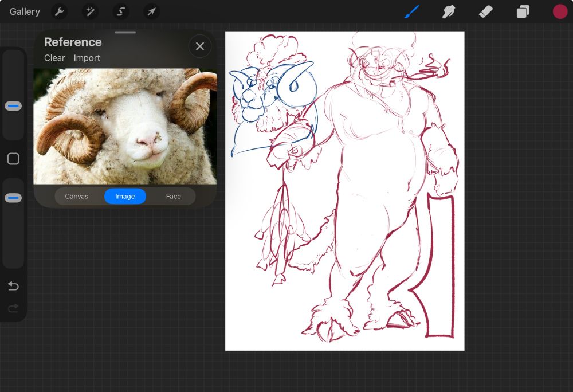This screenshot has width=573, height=392.
Task: Activate the Selection tool
Action: [x=120, y=11]
